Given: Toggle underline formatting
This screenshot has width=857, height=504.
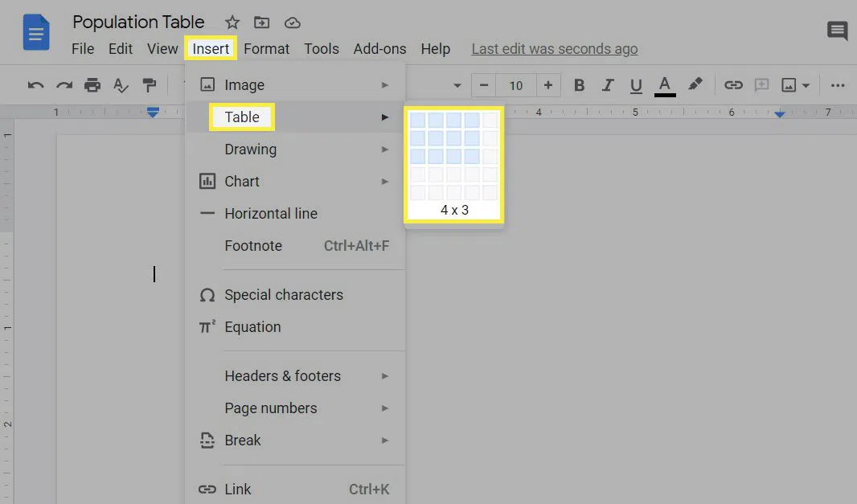Looking at the screenshot, I should click(636, 85).
